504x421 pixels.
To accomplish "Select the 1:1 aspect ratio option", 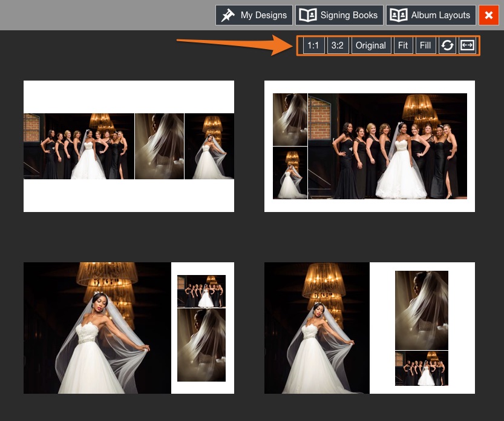I will (313, 45).
